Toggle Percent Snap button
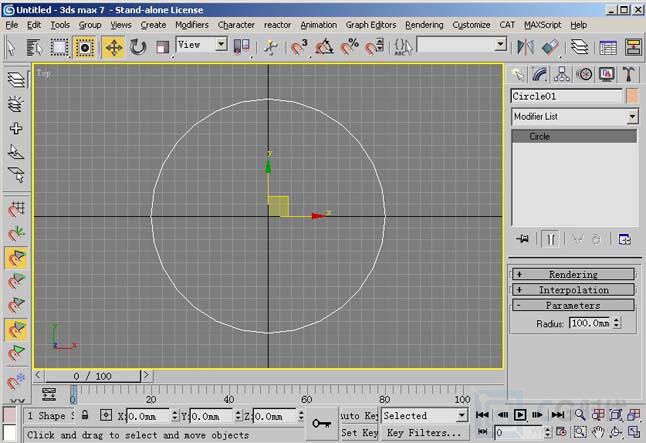Screen dimensions: 646x443 [x=349, y=47]
